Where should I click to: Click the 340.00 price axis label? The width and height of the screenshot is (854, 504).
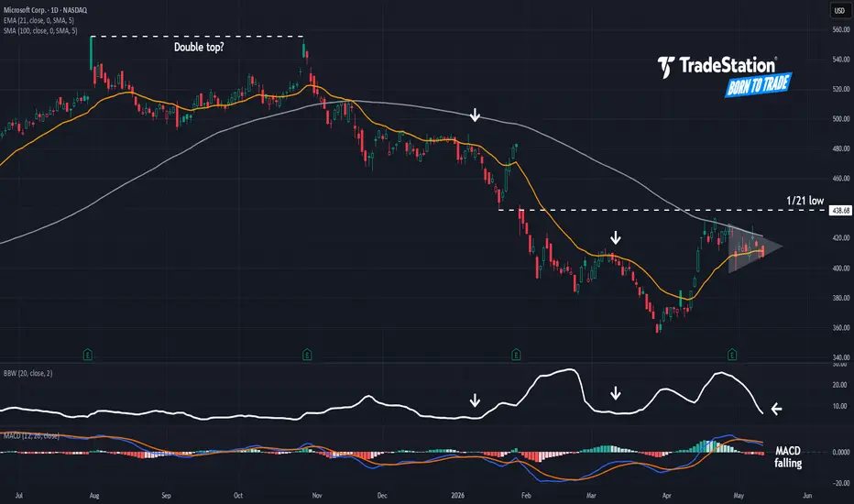click(x=841, y=357)
